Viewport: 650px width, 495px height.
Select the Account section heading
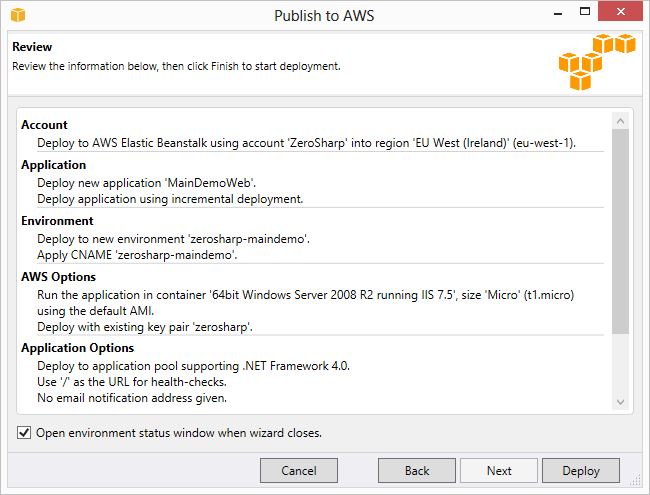(x=44, y=125)
